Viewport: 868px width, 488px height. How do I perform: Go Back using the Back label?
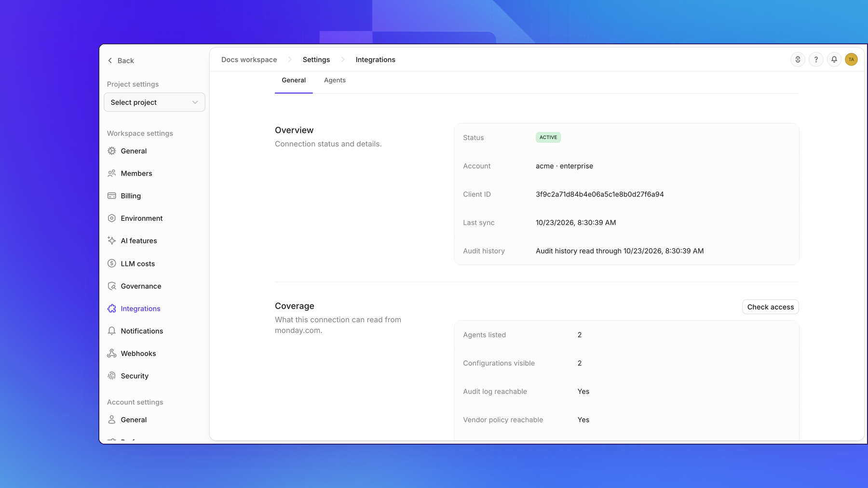click(x=126, y=61)
